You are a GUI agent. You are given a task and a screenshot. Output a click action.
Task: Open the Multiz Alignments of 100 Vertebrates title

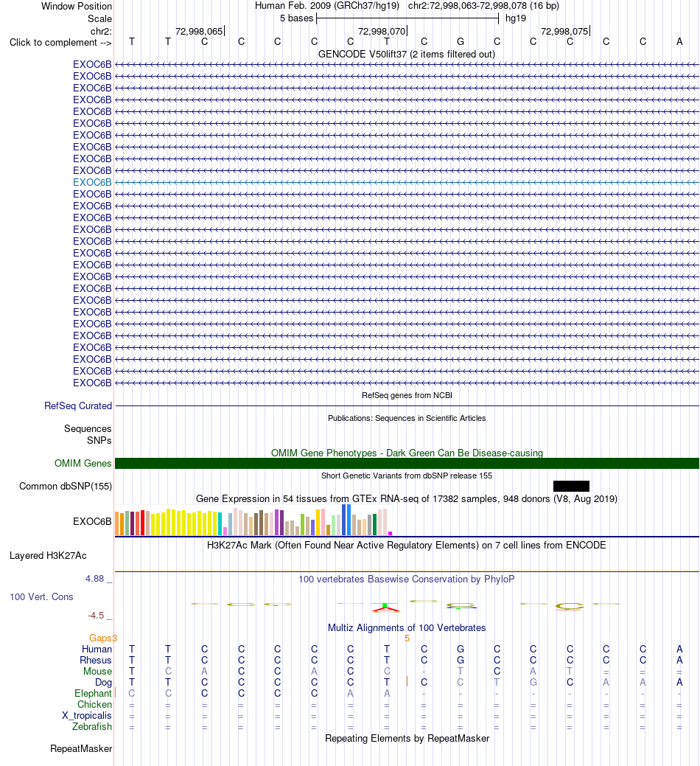click(407, 627)
